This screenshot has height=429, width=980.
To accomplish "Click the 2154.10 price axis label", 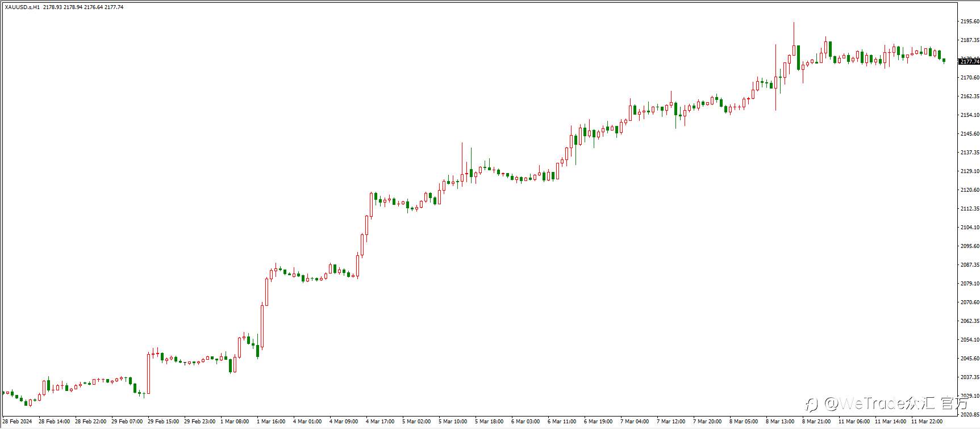I will coord(970,115).
